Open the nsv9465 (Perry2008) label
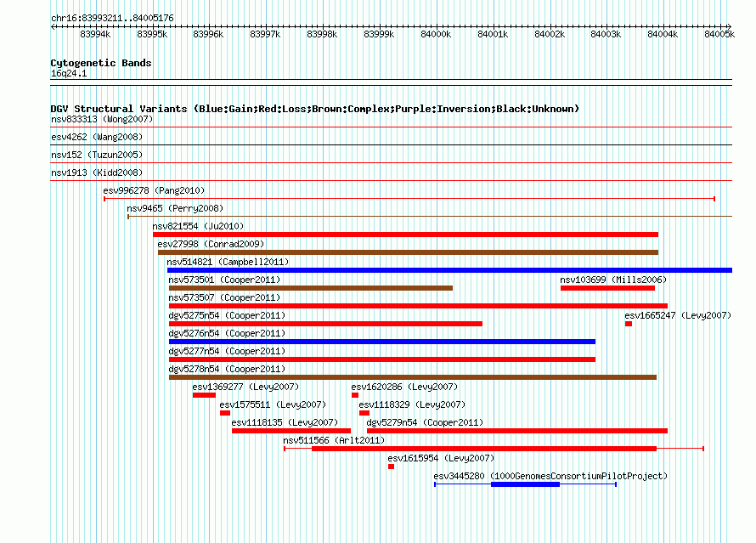The height and width of the screenshot is (543, 756). coord(175,208)
